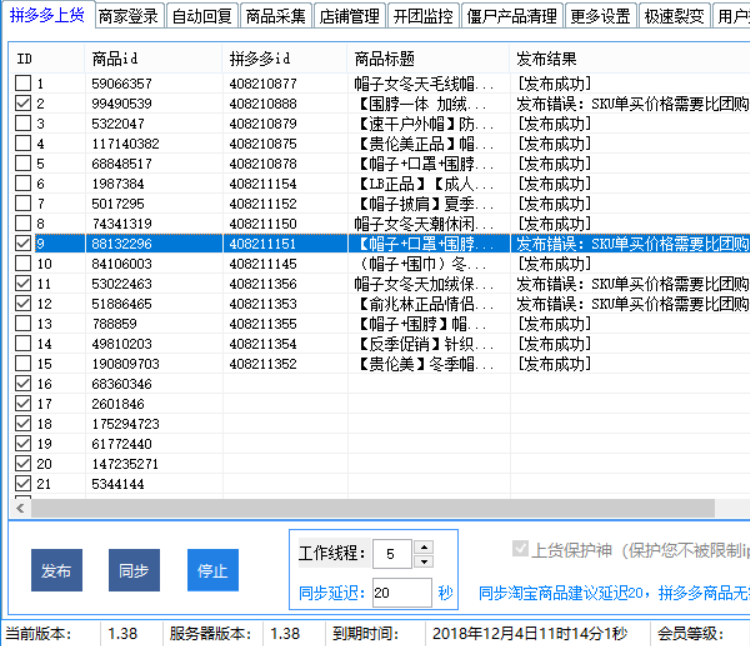The width and height of the screenshot is (750, 646).
Task: Click the horizontal scrollbar left arrow
Action: [20, 508]
